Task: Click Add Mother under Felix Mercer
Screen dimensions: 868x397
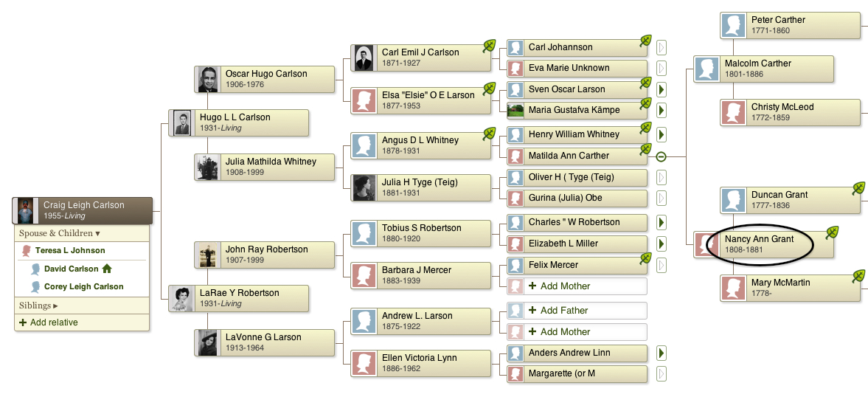Action: point(577,286)
